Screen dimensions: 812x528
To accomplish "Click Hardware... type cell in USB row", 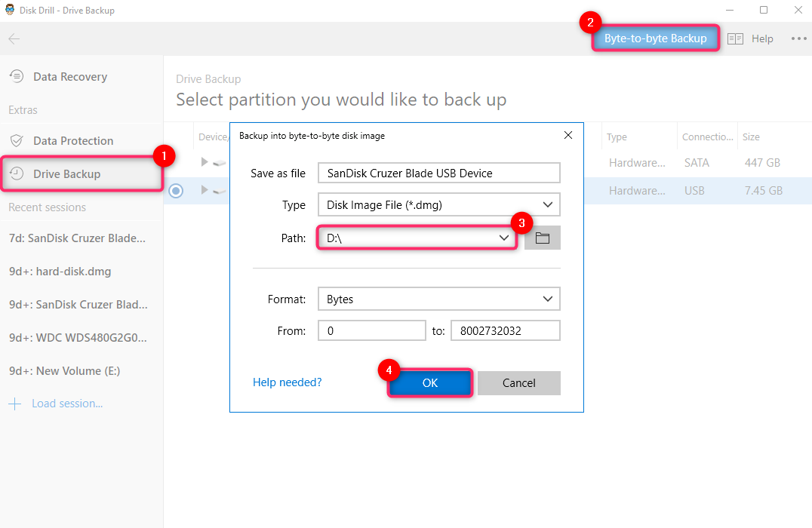I will [637, 191].
